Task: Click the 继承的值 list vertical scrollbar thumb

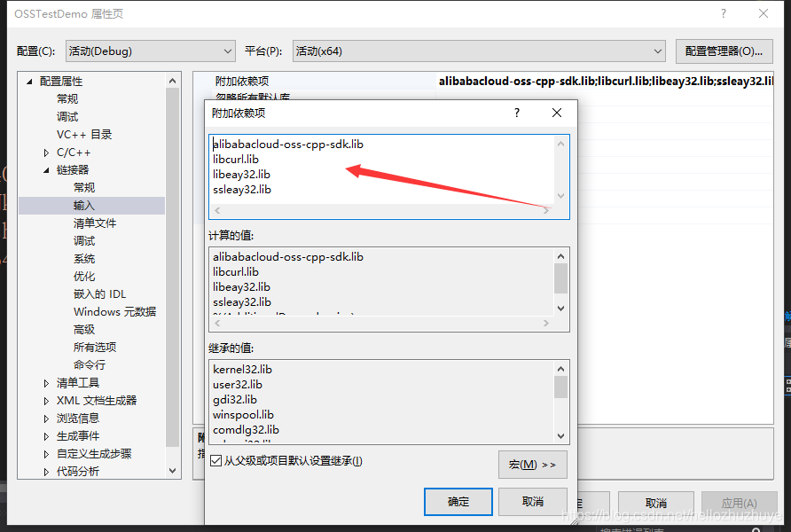Action: tap(560, 387)
